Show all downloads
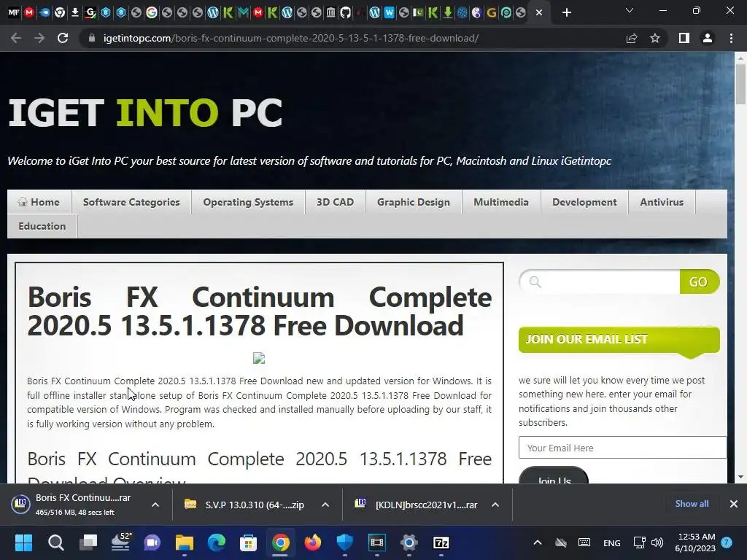 (x=692, y=504)
